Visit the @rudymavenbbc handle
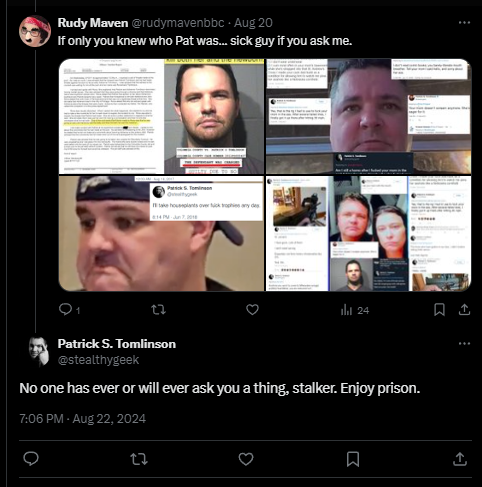 (178, 23)
